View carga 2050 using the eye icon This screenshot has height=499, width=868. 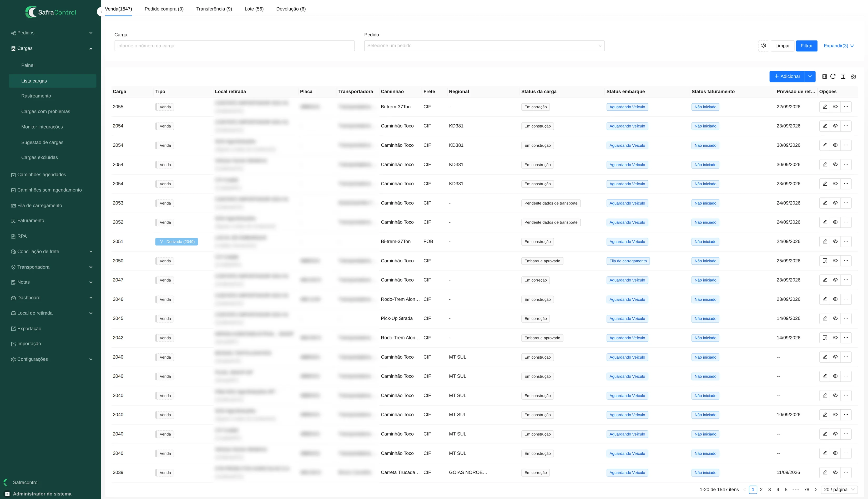pyautogui.click(x=835, y=261)
